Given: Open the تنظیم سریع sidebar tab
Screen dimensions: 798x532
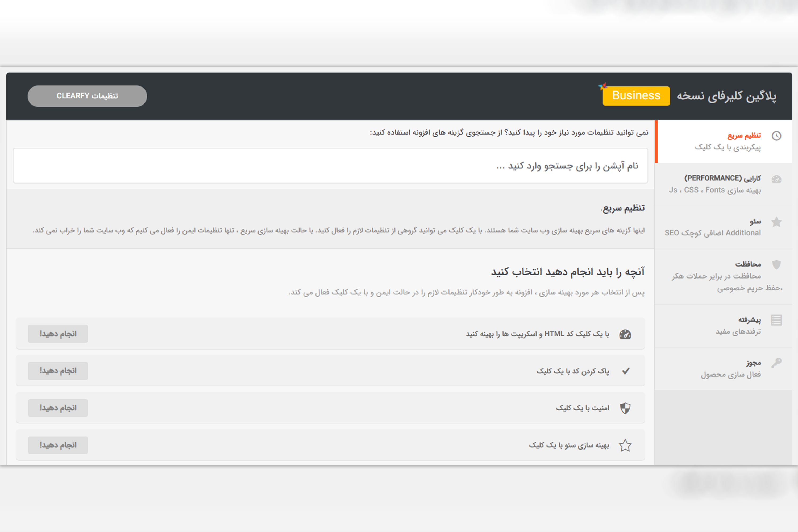Looking at the screenshot, I should tap(744, 136).
